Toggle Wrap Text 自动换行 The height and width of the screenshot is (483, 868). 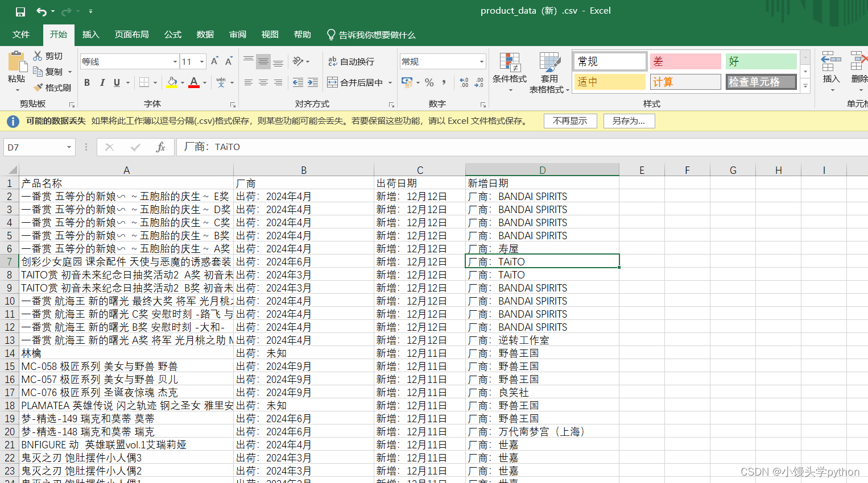pos(351,61)
